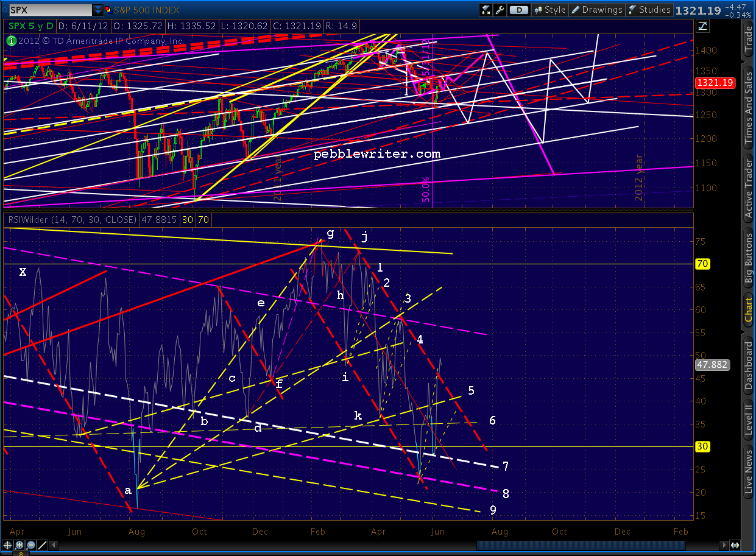Screen dimensions: 756x556
Task: Open the Style menu
Action: (x=549, y=10)
